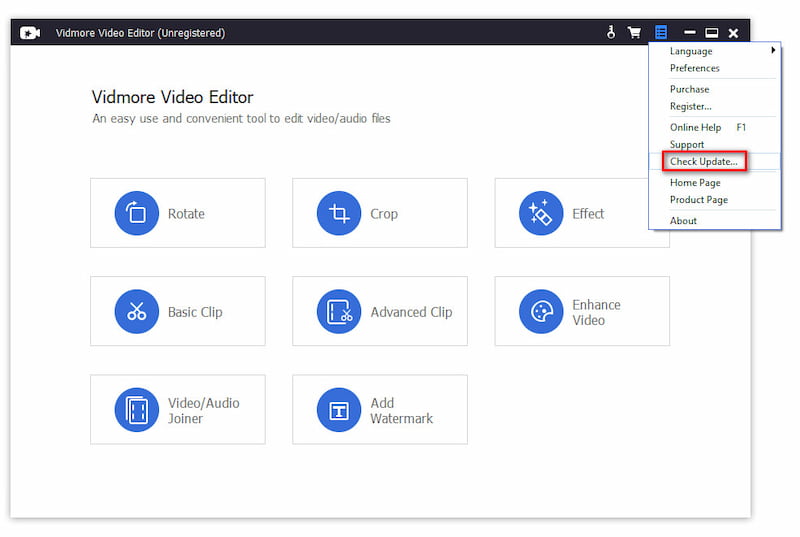Open Online Help from the menu
Screen dimensions: 800x537
click(x=696, y=128)
